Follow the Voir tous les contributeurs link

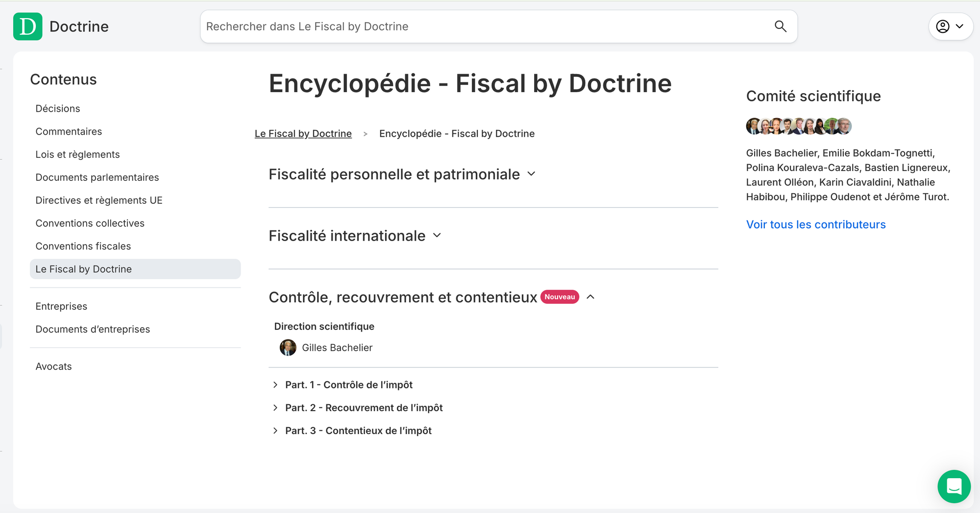pos(815,224)
